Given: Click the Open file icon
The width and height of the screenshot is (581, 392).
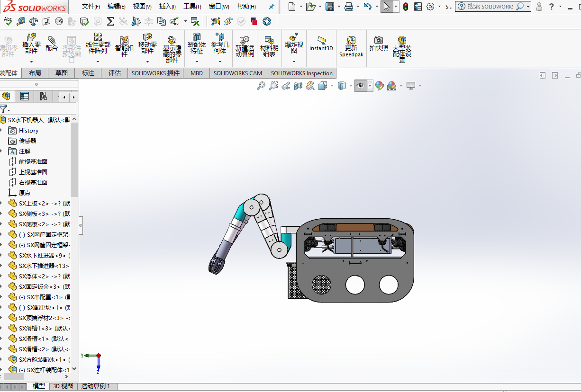Looking at the screenshot, I should 310,7.
